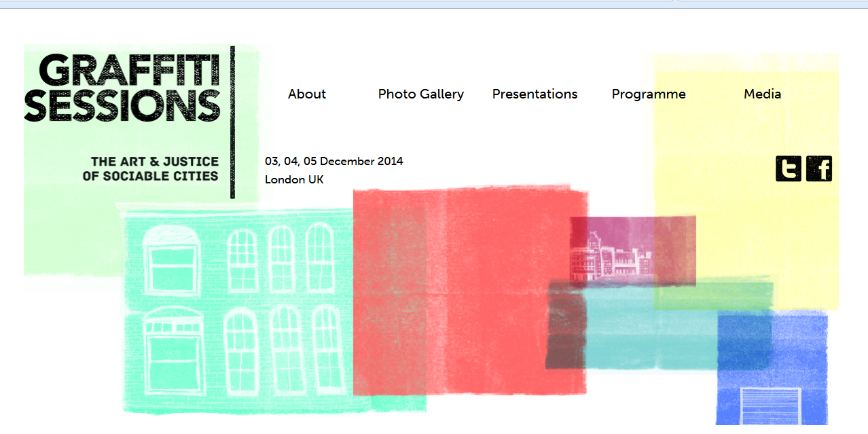The image size is (868, 434).
Task: Open the About menu item
Action: click(307, 94)
